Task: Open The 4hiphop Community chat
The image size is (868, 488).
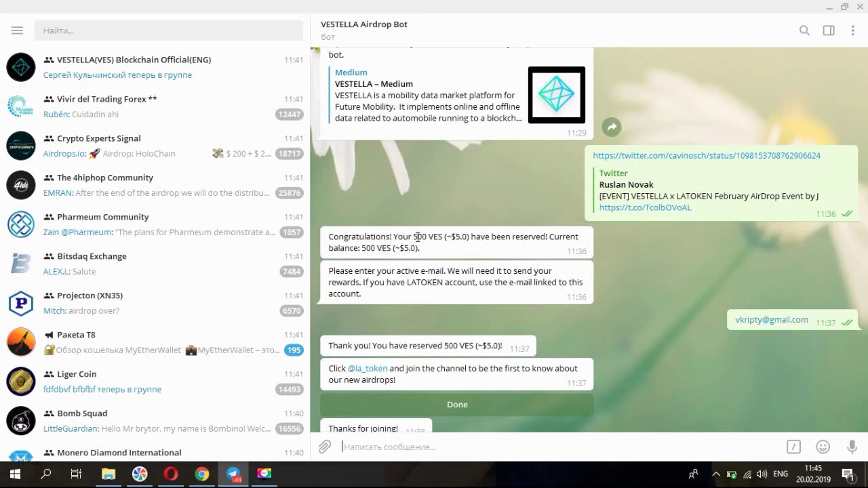Action: [x=155, y=185]
